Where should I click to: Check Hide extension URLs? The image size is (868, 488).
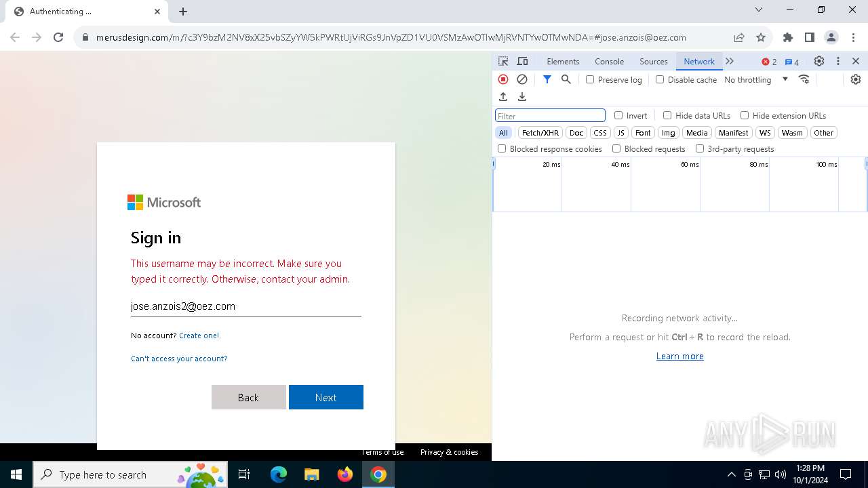pyautogui.click(x=745, y=115)
